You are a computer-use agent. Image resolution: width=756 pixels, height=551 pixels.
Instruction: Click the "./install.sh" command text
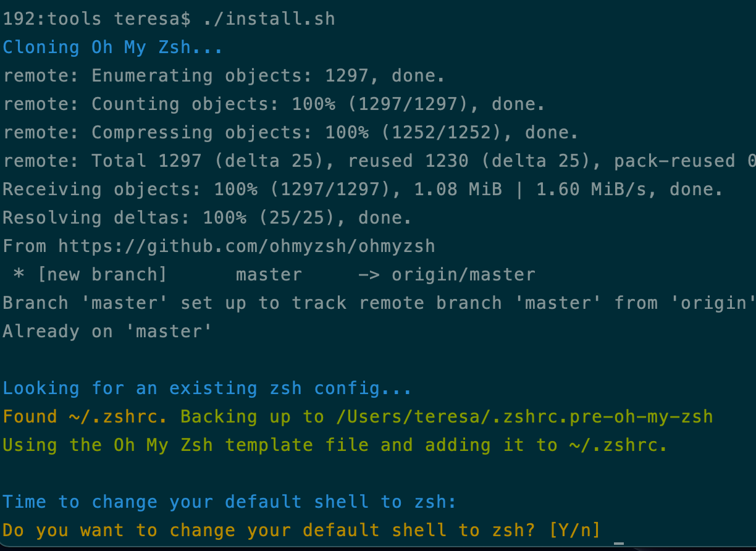click(269, 19)
